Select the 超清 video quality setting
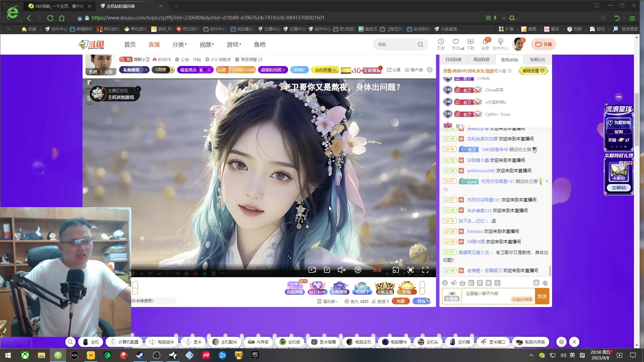The height and width of the screenshot is (362, 644). click(377, 270)
